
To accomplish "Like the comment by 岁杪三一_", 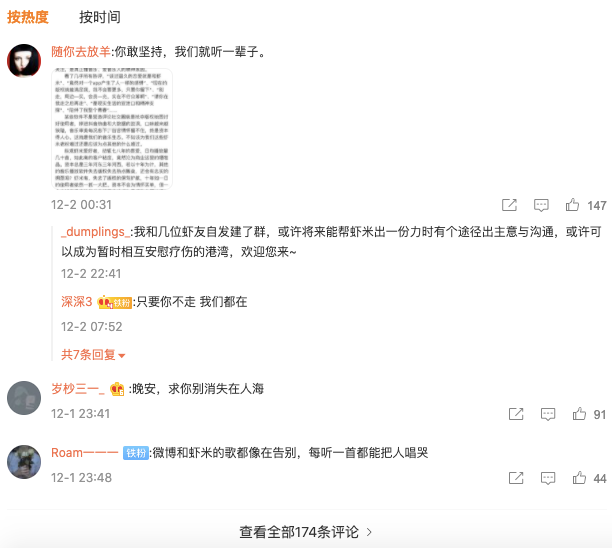I will click(x=579, y=414).
